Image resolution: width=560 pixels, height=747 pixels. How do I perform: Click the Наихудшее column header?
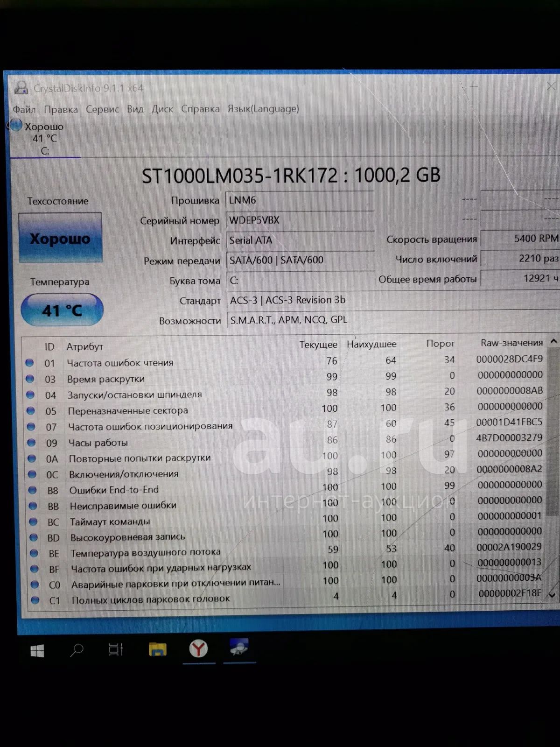tap(371, 344)
